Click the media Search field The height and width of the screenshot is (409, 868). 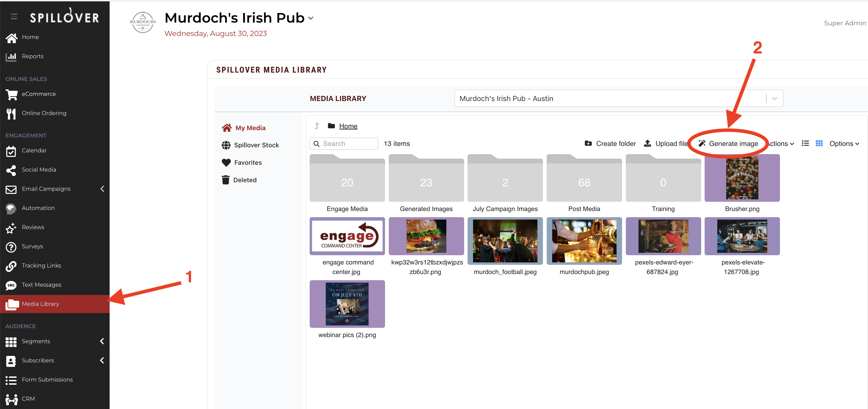pos(344,144)
